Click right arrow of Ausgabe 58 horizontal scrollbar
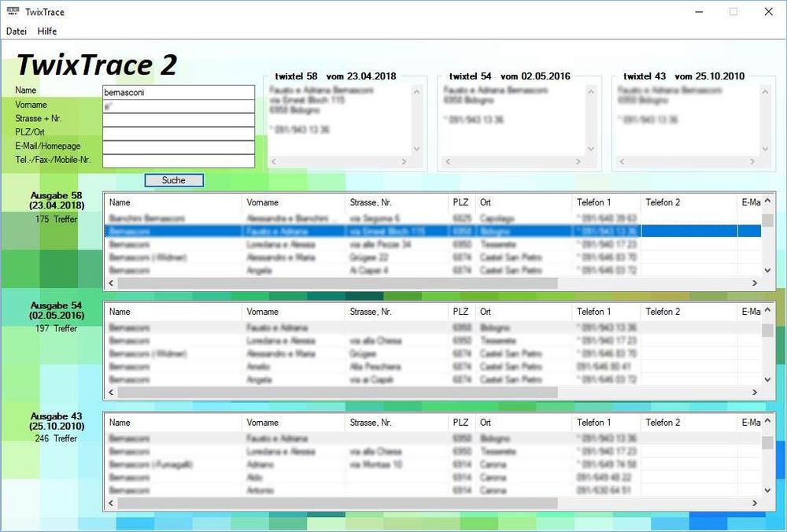 [755, 283]
